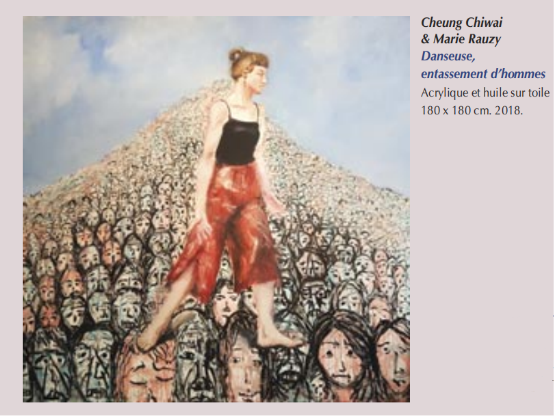The width and height of the screenshot is (554, 416).
Task: Click the '& Marie Rauzy' caption line
Action: click(461, 39)
